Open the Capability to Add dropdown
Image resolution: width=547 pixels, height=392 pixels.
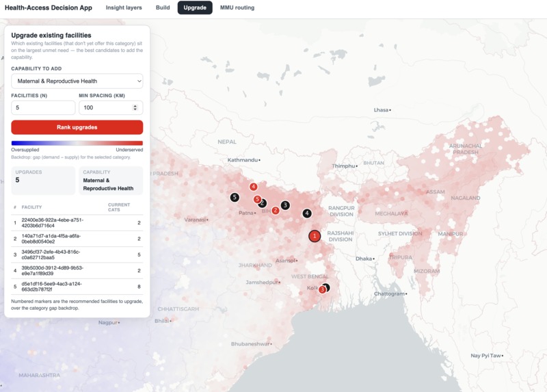(77, 81)
